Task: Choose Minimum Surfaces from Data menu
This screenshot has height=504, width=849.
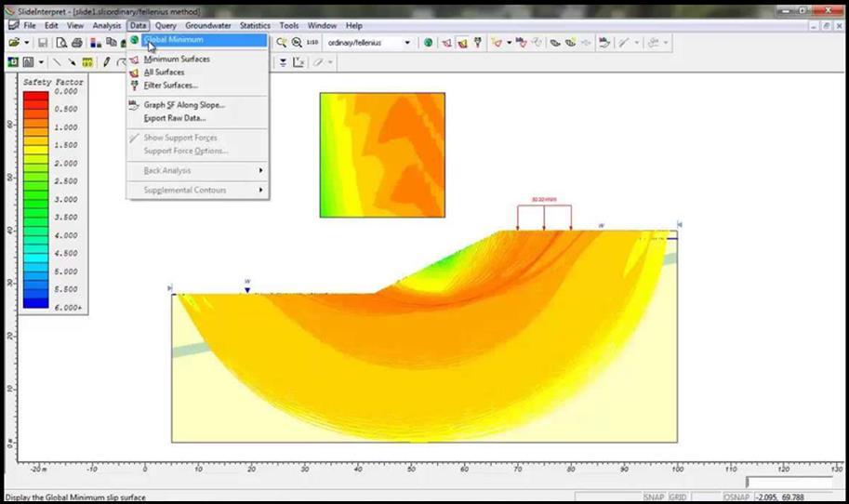Action: (x=198, y=59)
